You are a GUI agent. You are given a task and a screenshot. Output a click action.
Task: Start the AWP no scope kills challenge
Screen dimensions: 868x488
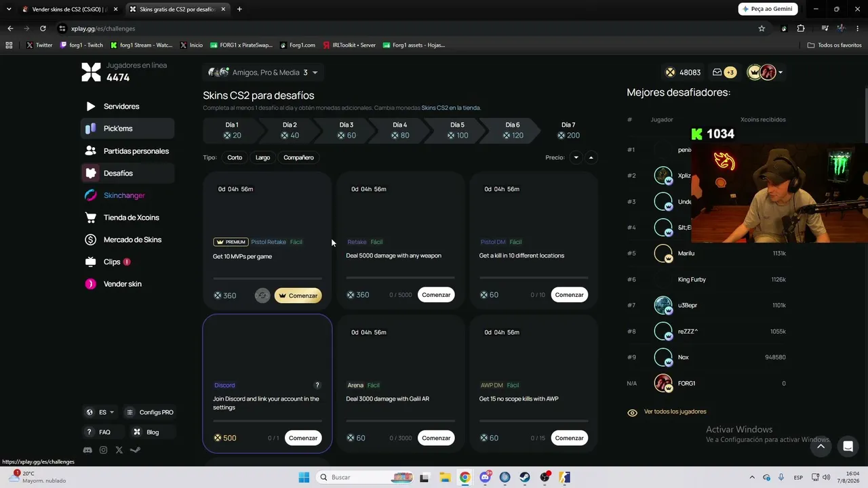pyautogui.click(x=569, y=438)
